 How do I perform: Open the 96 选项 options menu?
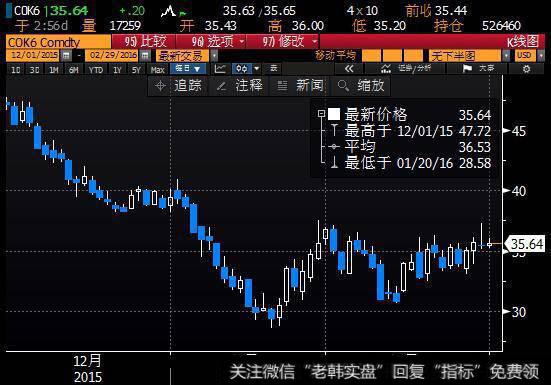pos(212,42)
